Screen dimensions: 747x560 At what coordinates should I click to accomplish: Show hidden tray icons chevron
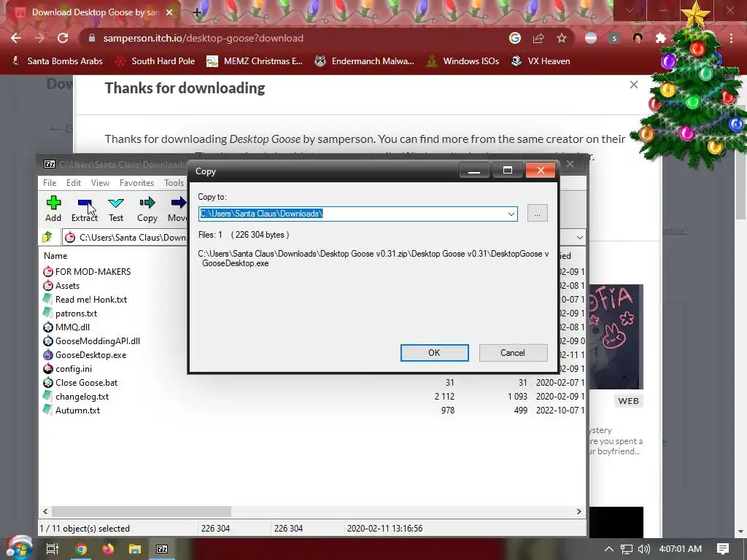click(x=609, y=549)
